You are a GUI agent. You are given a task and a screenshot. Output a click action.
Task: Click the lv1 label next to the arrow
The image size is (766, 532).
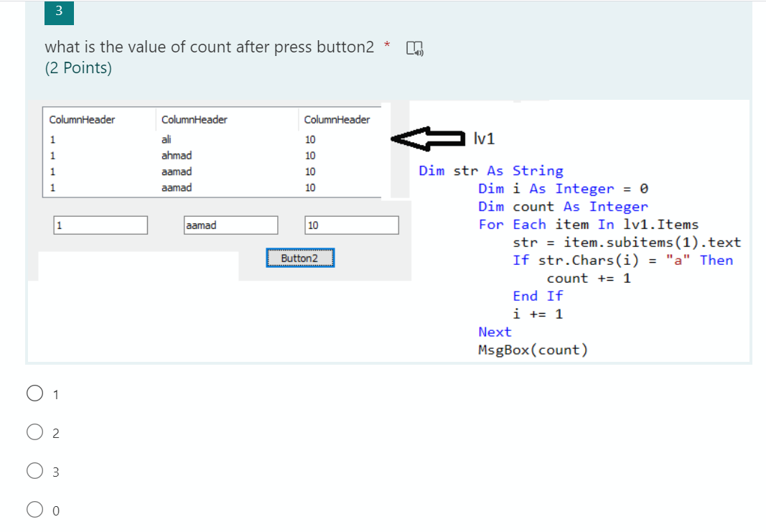pos(483,138)
